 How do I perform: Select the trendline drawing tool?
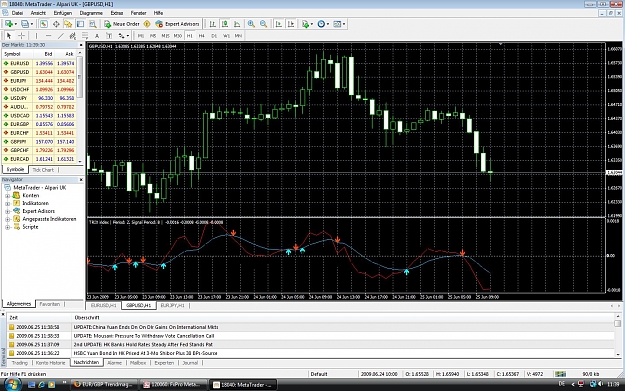click(x=61, y=36)
